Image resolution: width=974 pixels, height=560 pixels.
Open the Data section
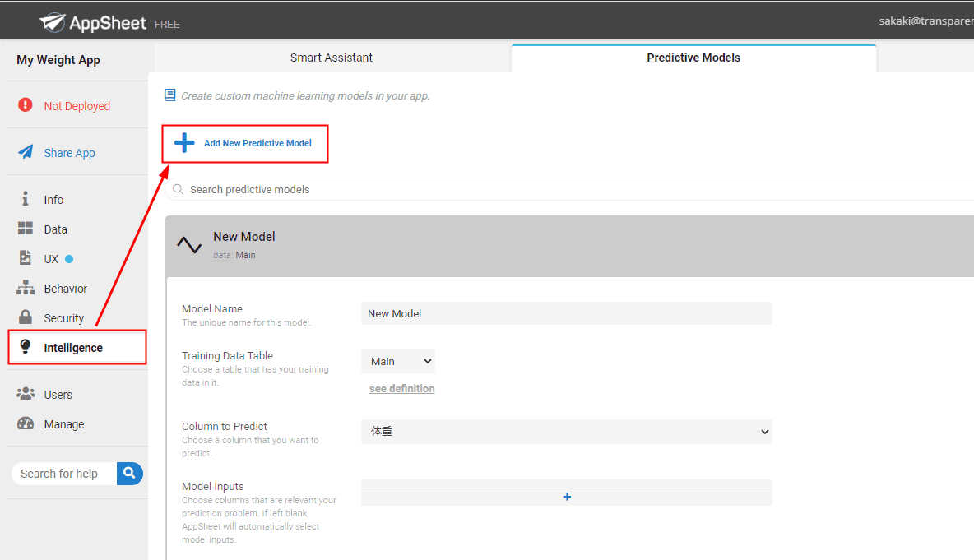(55, 229)
